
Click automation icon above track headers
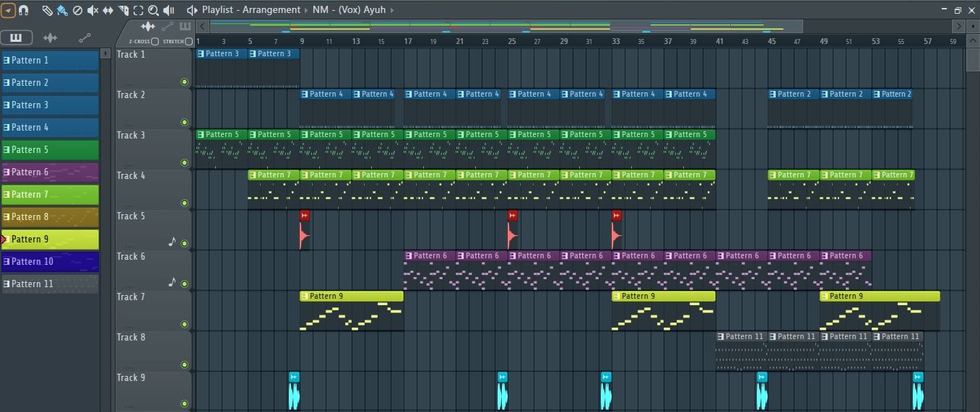pos(168,27)
